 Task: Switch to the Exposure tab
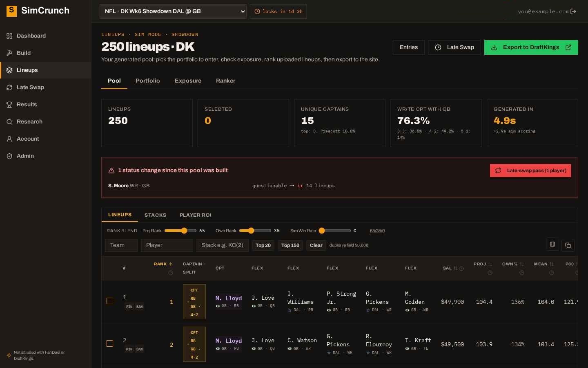[188, 81]
